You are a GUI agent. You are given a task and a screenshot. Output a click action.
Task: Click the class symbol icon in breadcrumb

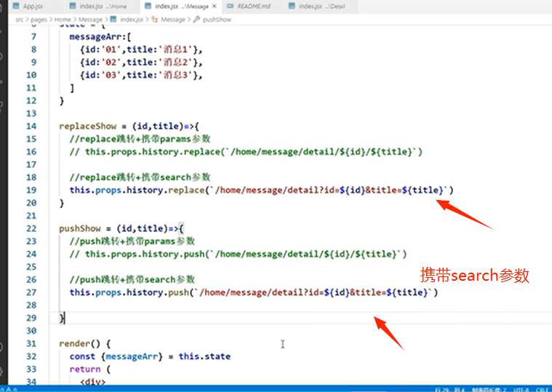coord(155,20)
